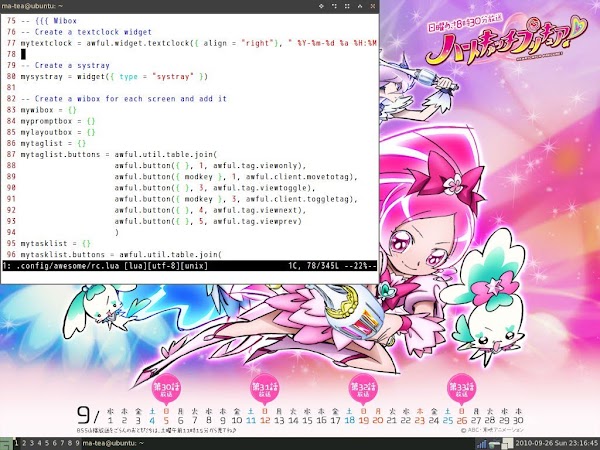600x450 pixels.
Task: Switch to tag 1 in the taglist
Action: click(16, 443)
